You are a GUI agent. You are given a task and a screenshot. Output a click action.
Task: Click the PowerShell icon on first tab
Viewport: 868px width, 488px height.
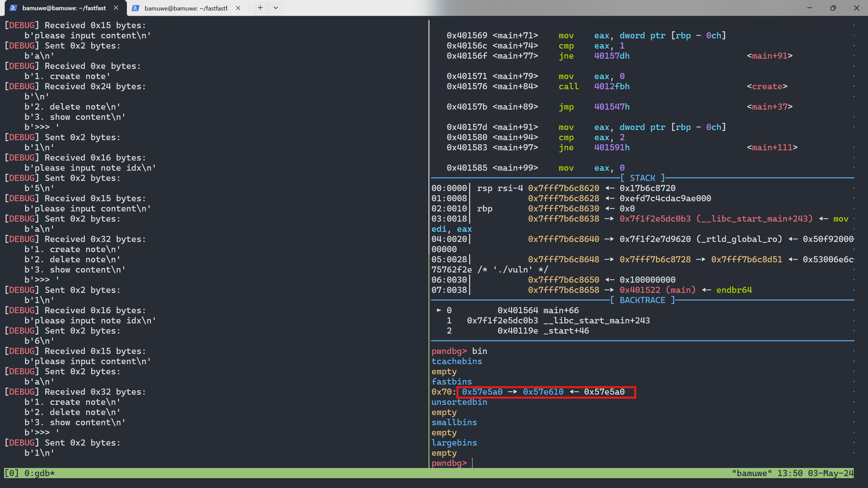pyautogui.click(x=13, y=8)
